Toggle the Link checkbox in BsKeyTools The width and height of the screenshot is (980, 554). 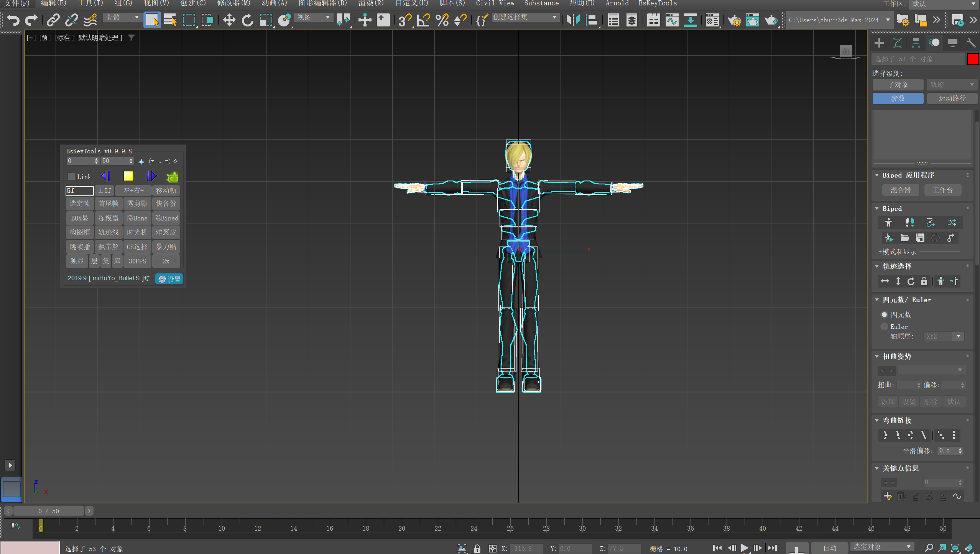(71, 176)
